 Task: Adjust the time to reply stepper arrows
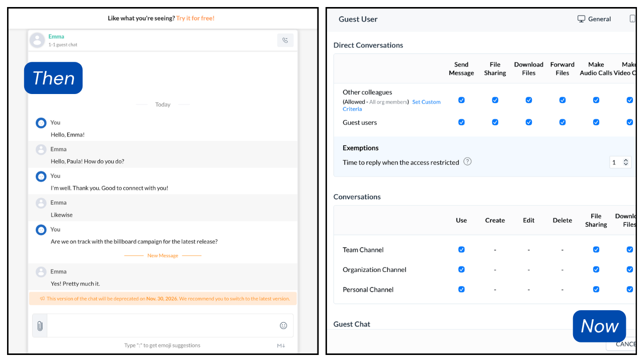click(x=626, y=162)
